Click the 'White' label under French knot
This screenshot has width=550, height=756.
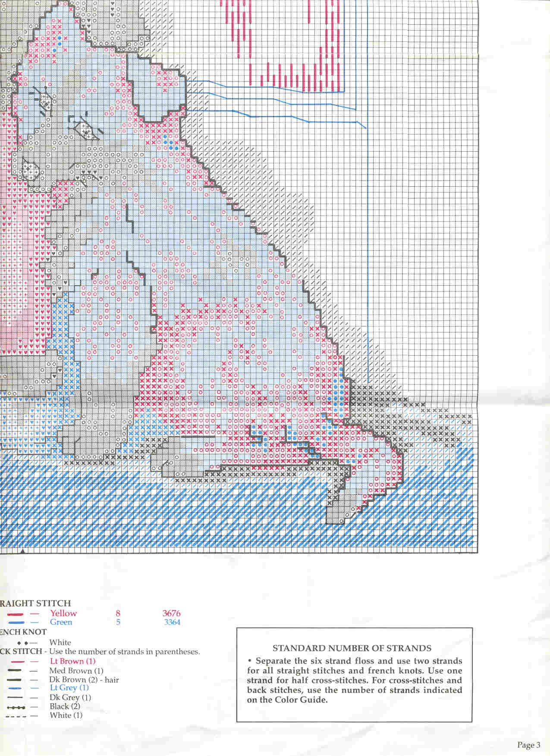pos(60,643)
